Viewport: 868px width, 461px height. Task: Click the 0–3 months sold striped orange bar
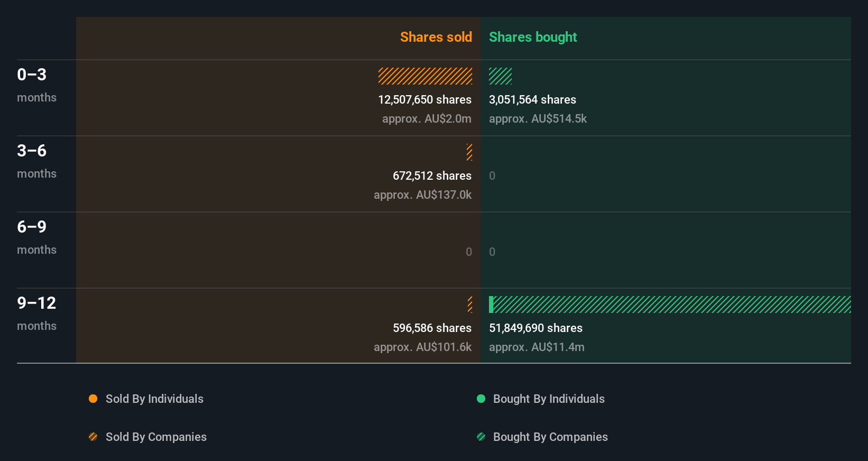coord(426,76)
